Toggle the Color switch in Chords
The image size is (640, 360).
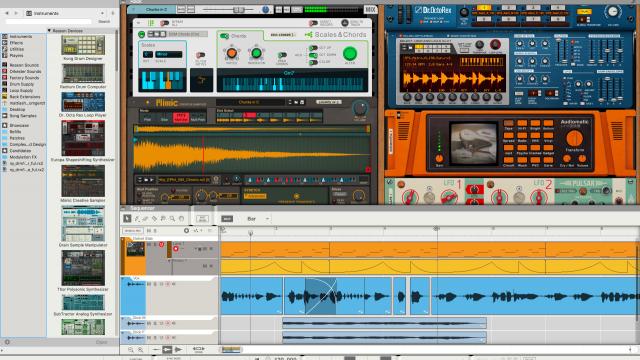click(x=313, y=62)
